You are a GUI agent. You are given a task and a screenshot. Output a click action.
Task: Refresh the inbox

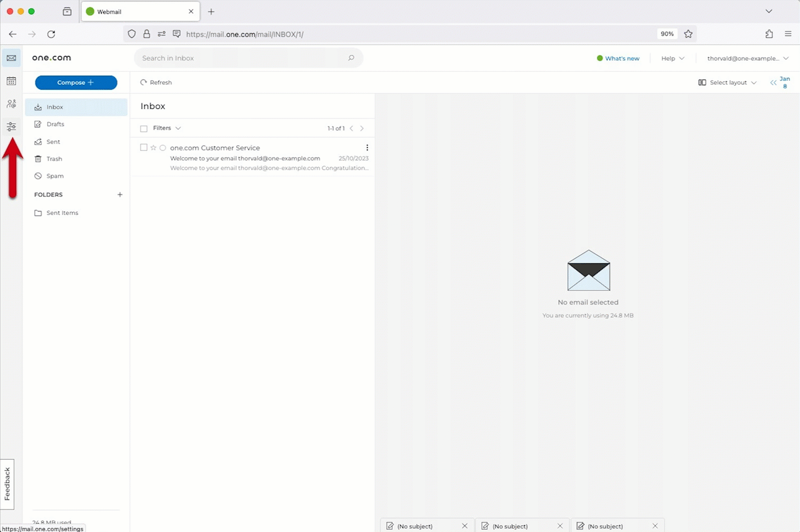point(157,82)
